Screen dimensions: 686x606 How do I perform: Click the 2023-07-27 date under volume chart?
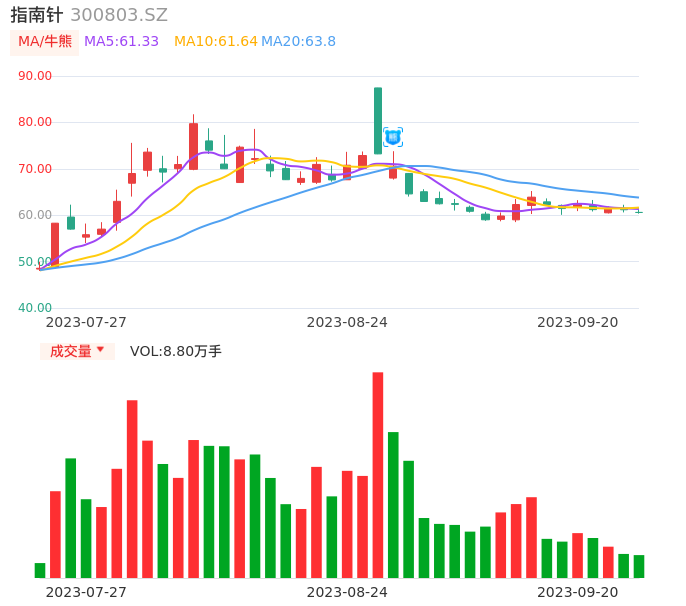click(86, 592)
